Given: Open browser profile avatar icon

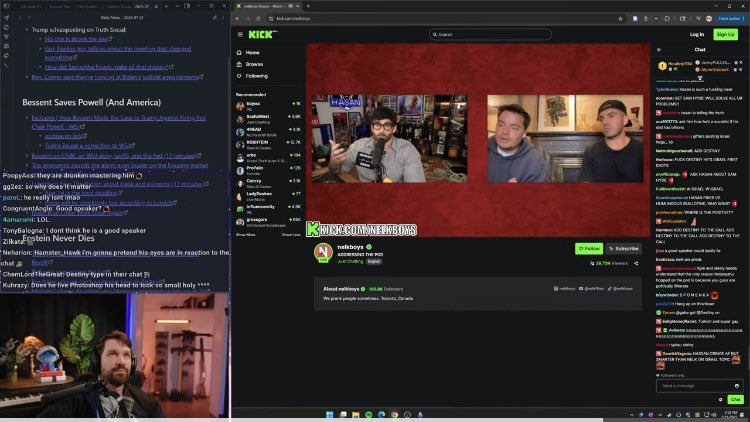Looking at the screenshot, I should point(709,19).
